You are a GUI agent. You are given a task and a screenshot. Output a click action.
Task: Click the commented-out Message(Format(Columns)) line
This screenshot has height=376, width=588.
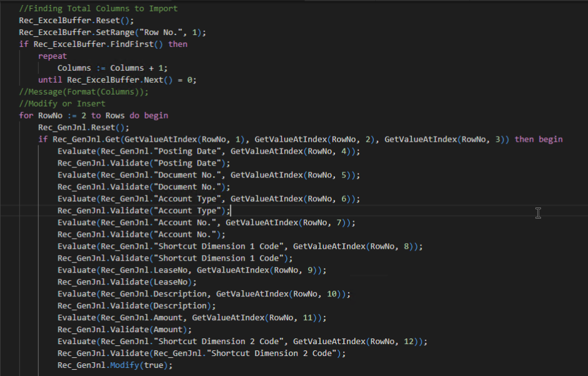[84, 92]
